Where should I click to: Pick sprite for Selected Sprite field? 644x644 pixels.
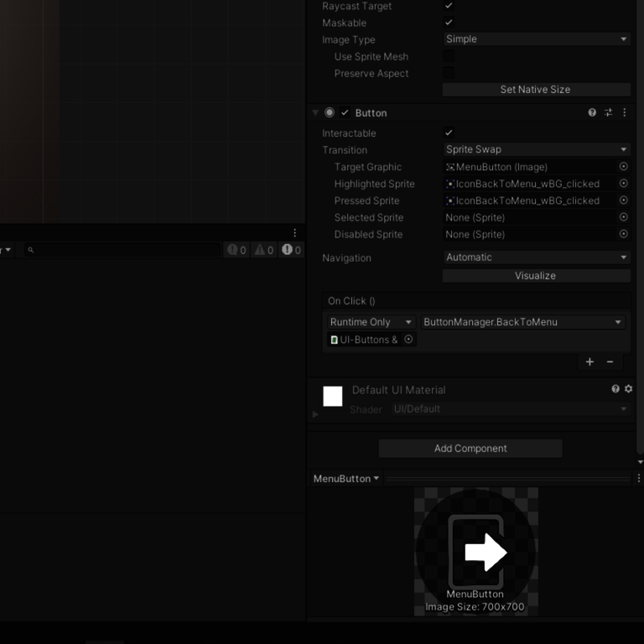[x=624, y=217]
